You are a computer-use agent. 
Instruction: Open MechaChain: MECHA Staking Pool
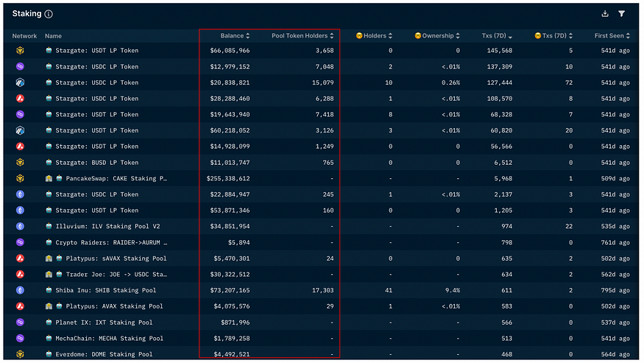[x=109, y=339]
